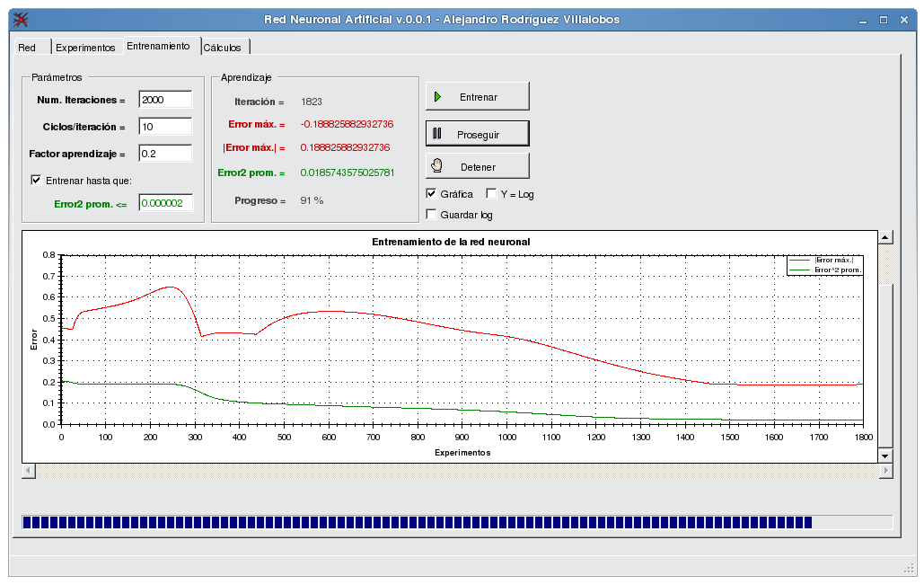
Task: Switch to the Cálculos tab
Action: 223,46
